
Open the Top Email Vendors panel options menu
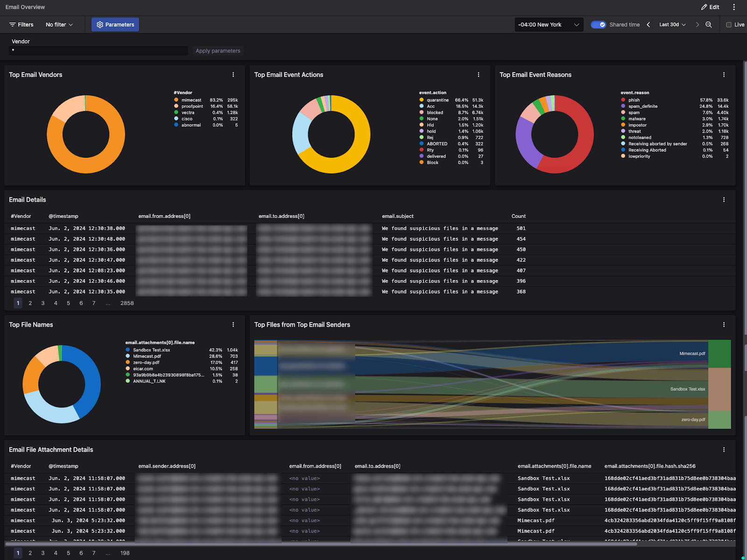pyautogui.click(x=233, y=75)
